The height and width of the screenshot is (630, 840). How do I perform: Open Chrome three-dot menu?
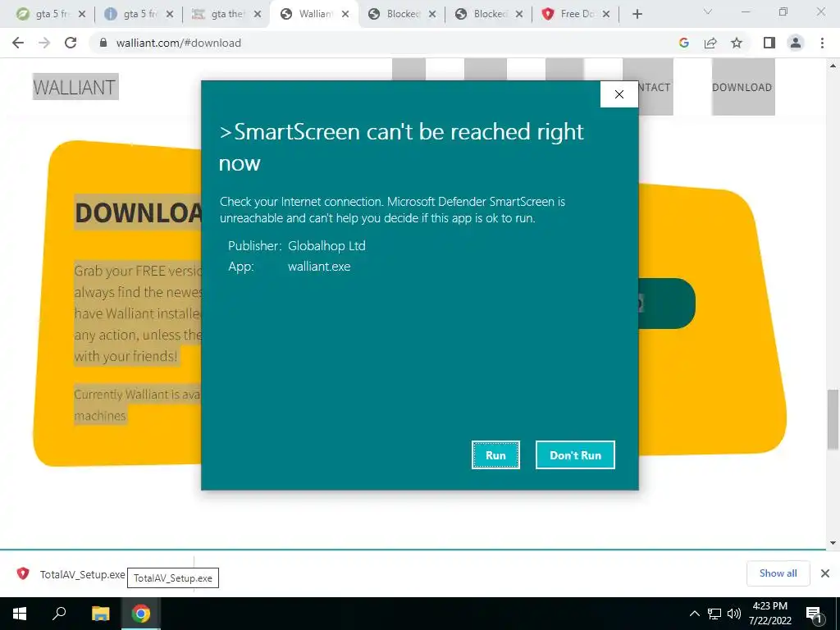tap(822, 43)
